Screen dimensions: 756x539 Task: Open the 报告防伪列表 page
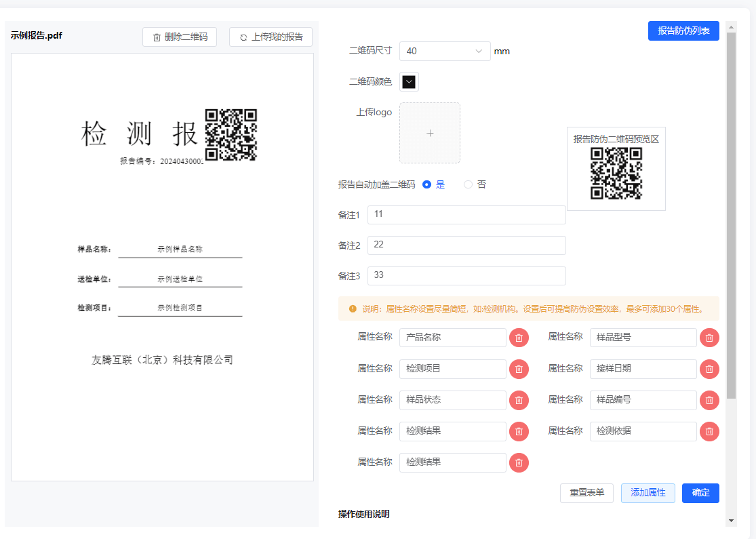pyautogui.click(x=683, y=31)
